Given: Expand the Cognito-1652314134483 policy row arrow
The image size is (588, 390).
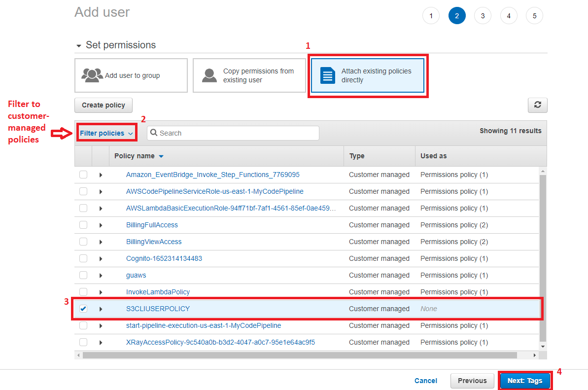Looking at the screenshot, I should pos(101,258).
